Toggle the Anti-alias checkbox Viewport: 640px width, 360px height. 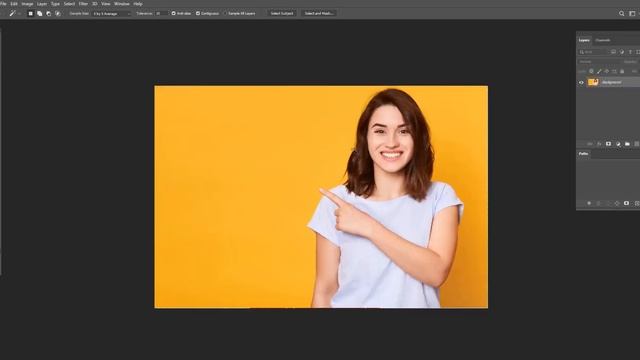click(173, 13)
